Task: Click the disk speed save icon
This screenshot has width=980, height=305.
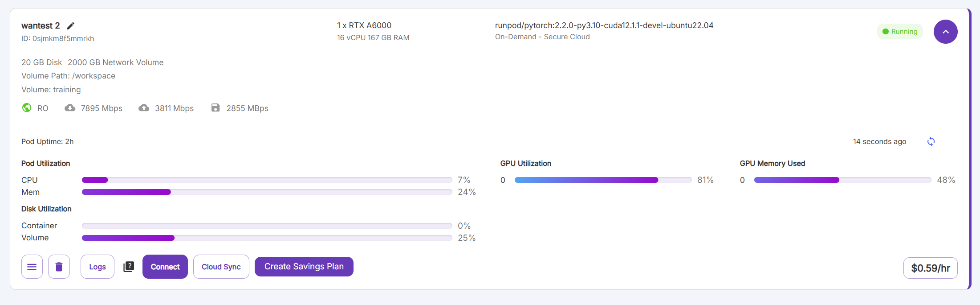Action: tap(216, 108)
